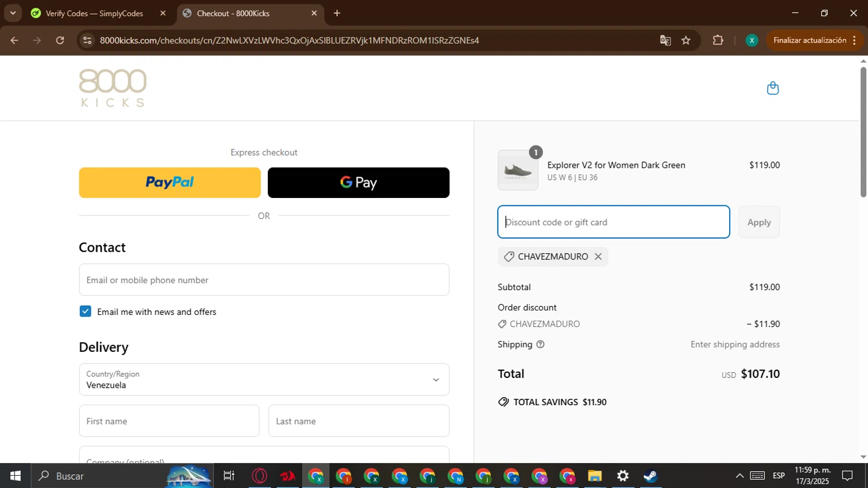Open Windows Settings gear on taskbar

[623, 476]
